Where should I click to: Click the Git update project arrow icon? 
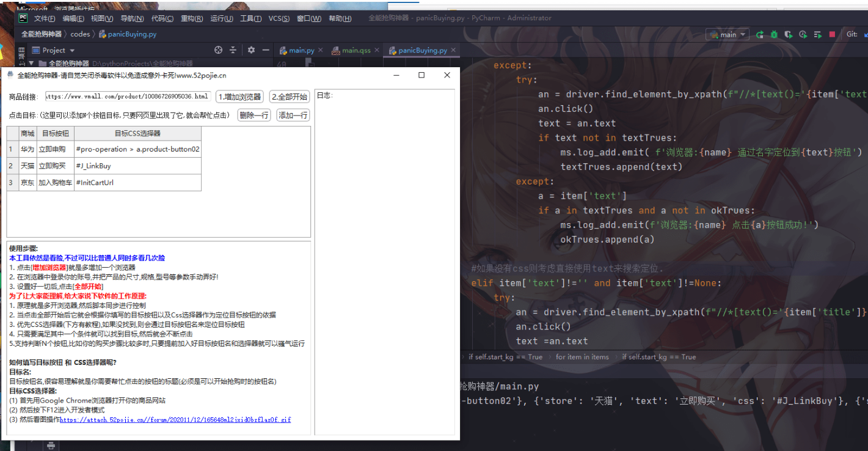pos(866,35)
